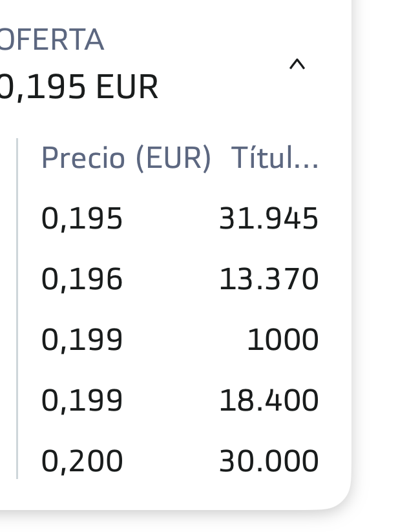Click the up-arrow caret icon beside 0,195 EUR

[297, 65]
